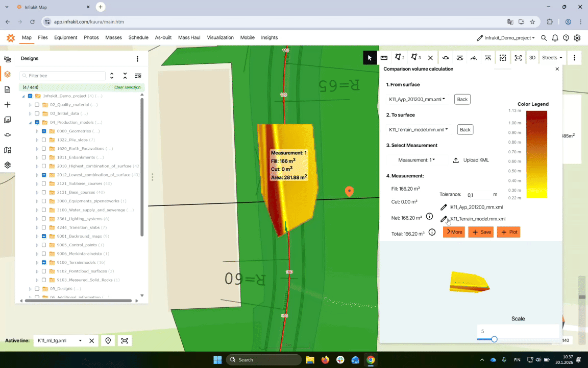
Task: Open the Photos panel in left sidebar
Action: (7, 120)
